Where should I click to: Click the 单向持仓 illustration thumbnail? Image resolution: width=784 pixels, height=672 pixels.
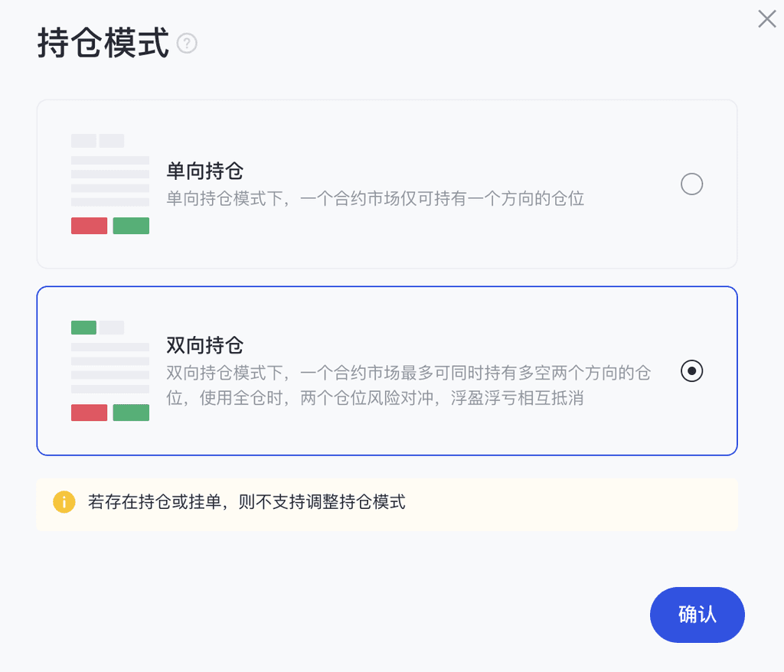(109, 184)
